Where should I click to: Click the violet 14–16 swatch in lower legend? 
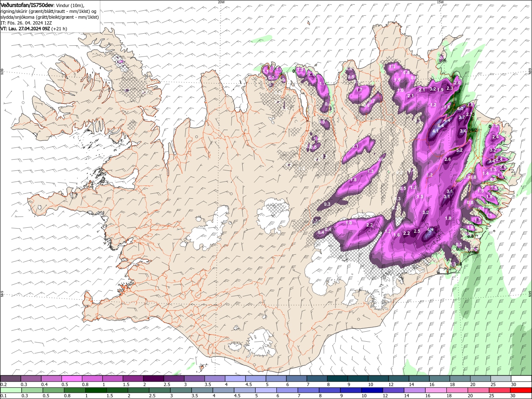tap(414, 390)
